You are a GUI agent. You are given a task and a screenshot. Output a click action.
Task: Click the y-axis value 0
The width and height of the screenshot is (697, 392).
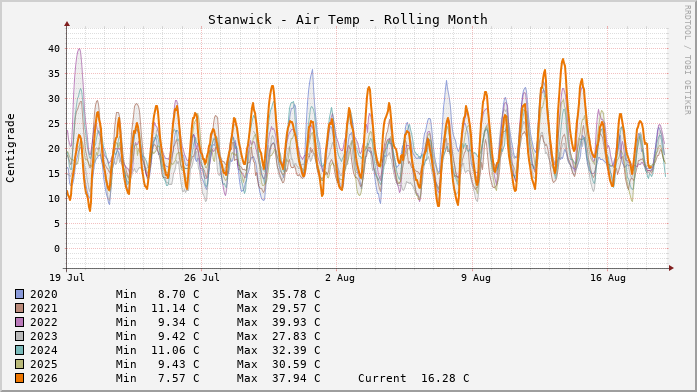(x=57, y=249)
